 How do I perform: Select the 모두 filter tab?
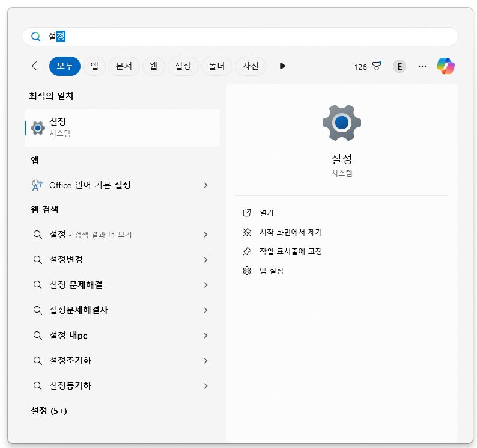pos(65,66)
